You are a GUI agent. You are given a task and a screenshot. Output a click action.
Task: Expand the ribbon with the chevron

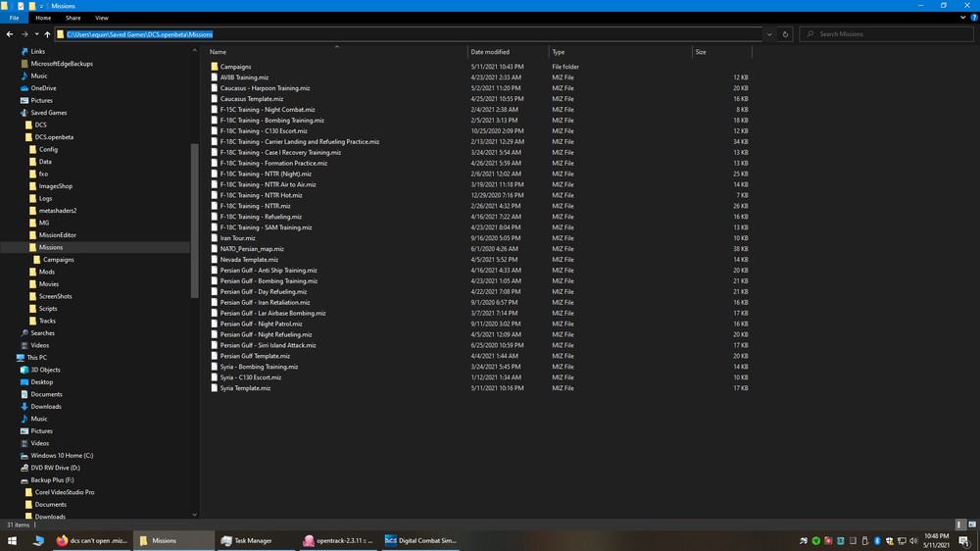click(961, 18)
